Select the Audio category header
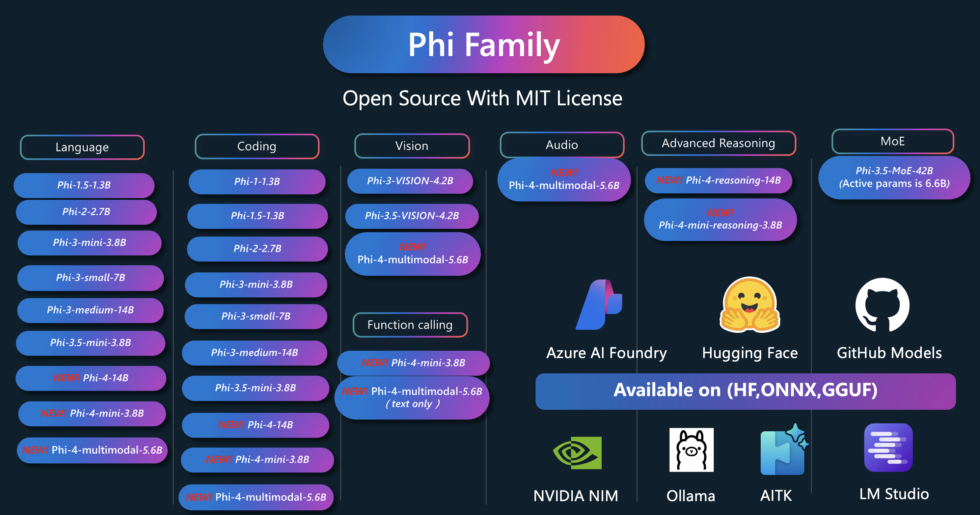Image resolution: width=980 pixels, height=515 pixels. 562,144
